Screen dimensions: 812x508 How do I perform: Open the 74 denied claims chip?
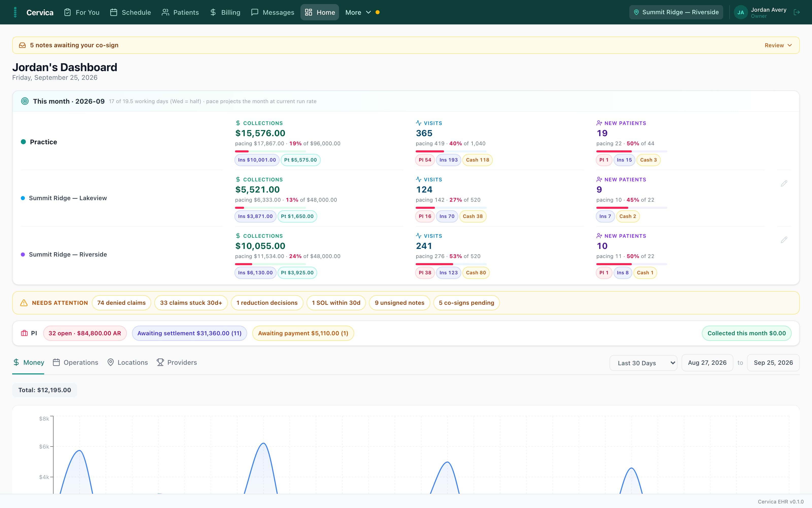[x=122, y=303]
